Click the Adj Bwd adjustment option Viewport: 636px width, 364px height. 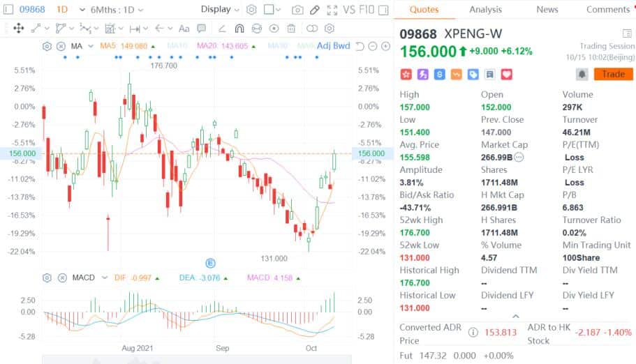334,46
